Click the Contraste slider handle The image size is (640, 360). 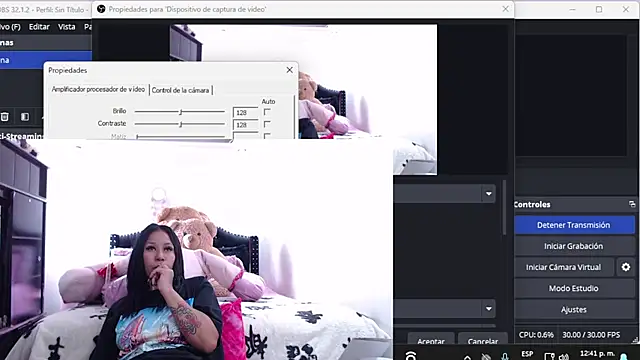tap(181, 124)
